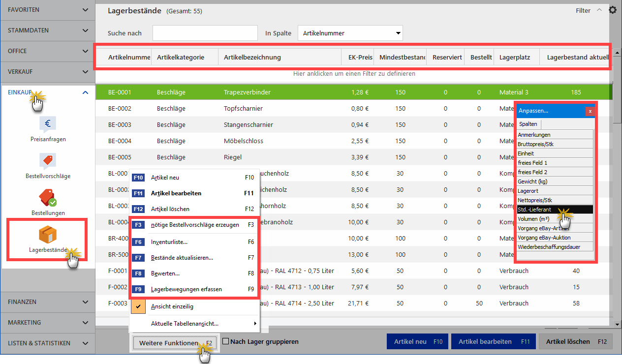Click the F8 key badge for Bewerten
Image resolution: width=622 pixels, height=364 pixels.
point(138,273)
